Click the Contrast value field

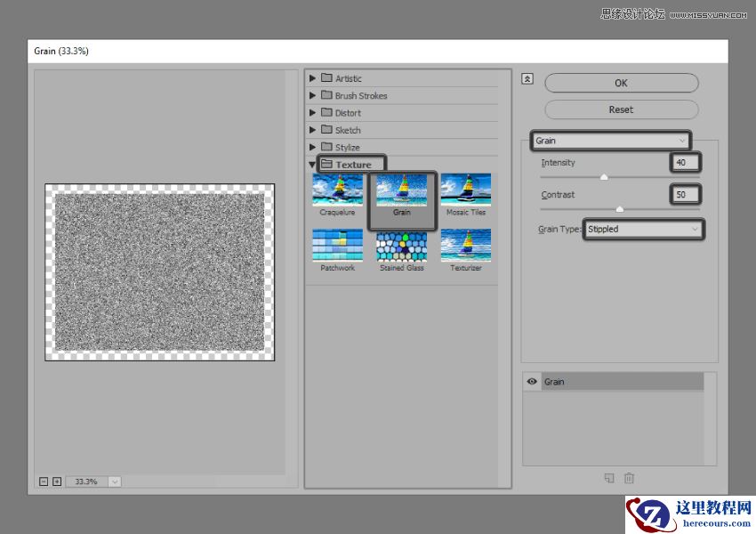[685, 194]
